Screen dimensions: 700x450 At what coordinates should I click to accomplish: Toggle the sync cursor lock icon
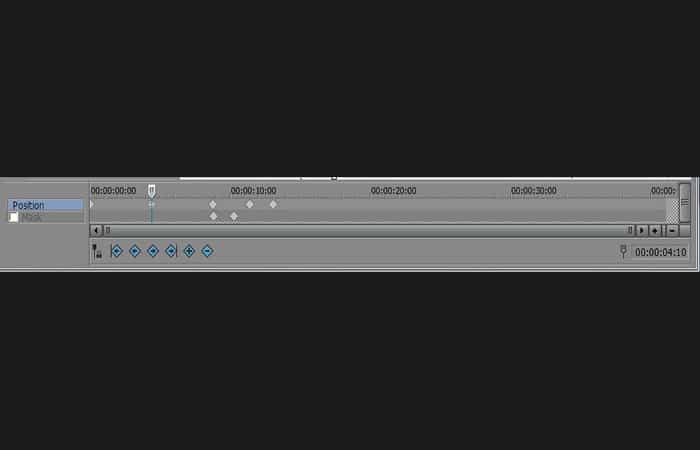pyautogui.click(x=97, y=251)
